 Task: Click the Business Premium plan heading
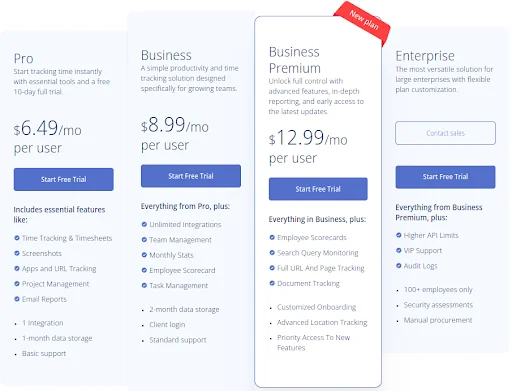coord(295,60)
